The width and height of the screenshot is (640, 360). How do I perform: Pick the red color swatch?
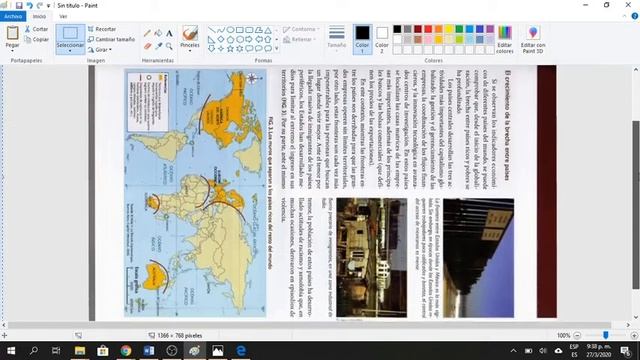click(x=428, y=29)
